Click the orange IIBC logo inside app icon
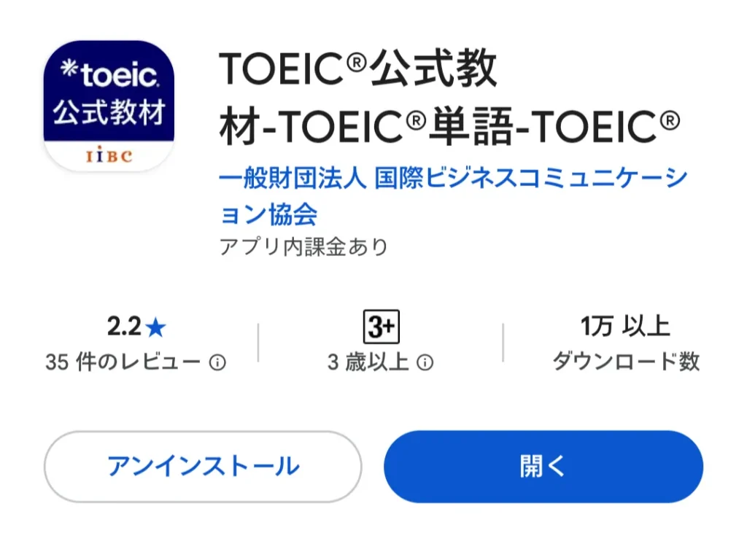 [109, 155]
